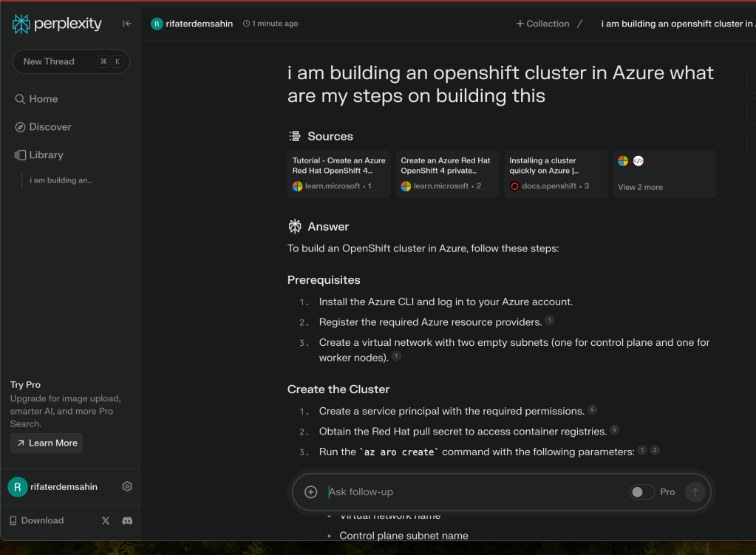The height and width of the screenshot is (555, 756).
Task: Focus the Ask follow-up input field
Action: coord(475,492)
